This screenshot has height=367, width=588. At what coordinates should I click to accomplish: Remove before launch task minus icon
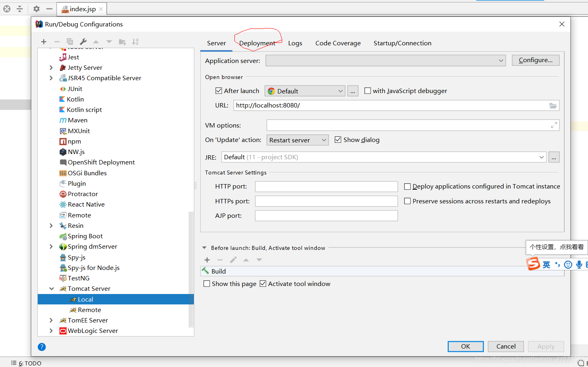click(x=220, y=260)
